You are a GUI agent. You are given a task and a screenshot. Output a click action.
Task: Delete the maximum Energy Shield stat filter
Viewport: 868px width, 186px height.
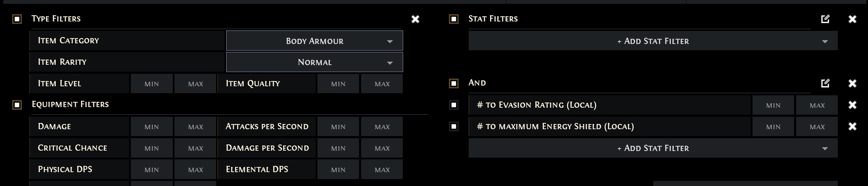(852, 126)
